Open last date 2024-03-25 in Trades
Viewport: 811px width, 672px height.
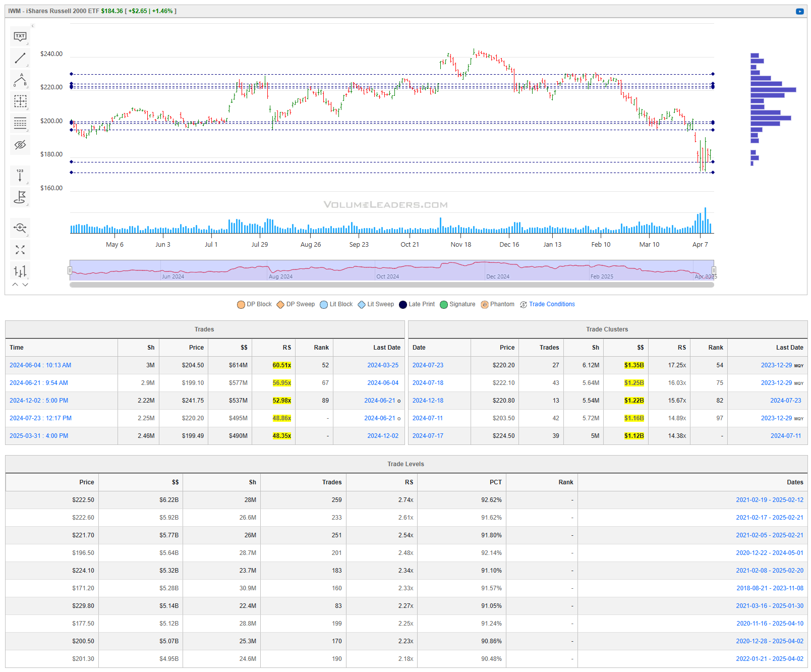(x=383, y=365)
